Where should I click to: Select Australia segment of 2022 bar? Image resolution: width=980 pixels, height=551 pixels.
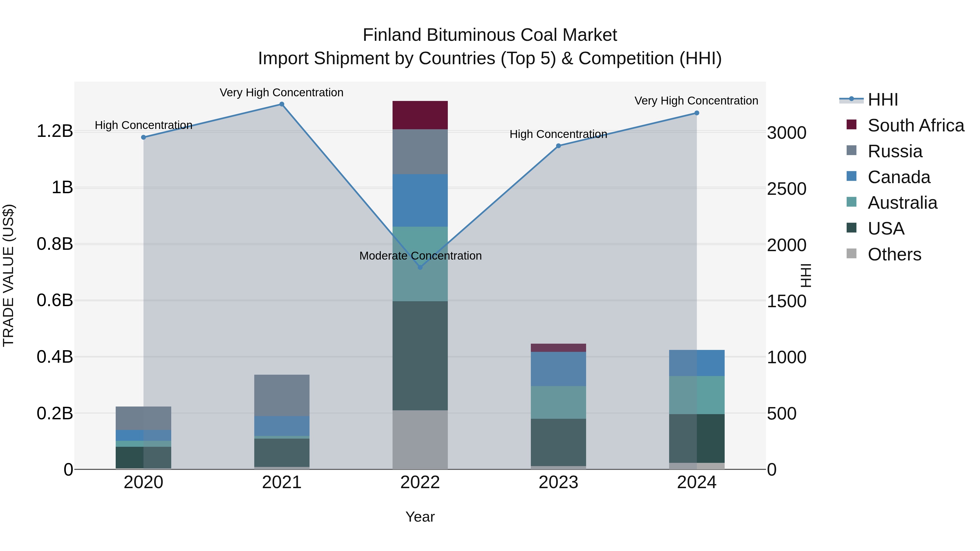[420, 264]
